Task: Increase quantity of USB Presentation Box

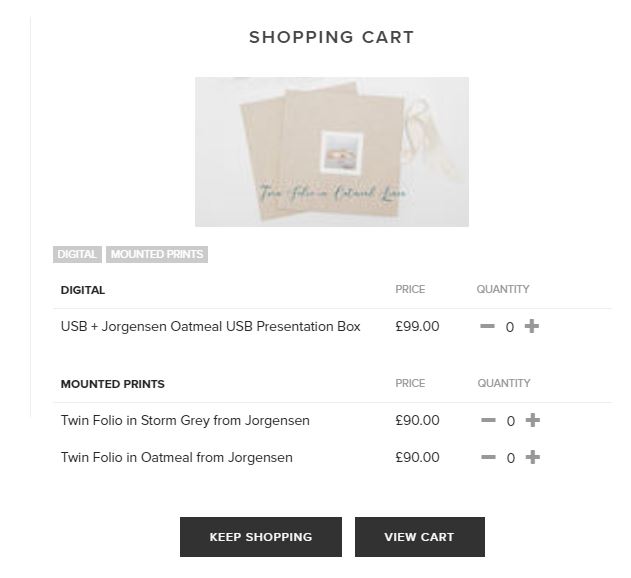Action: pyautogui.click(x=532, y=327)
